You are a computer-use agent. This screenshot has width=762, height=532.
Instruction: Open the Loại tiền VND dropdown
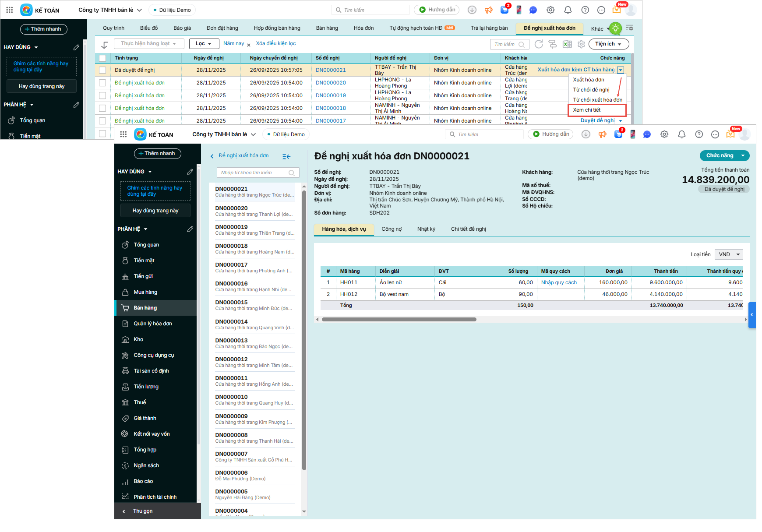point(728,254)
